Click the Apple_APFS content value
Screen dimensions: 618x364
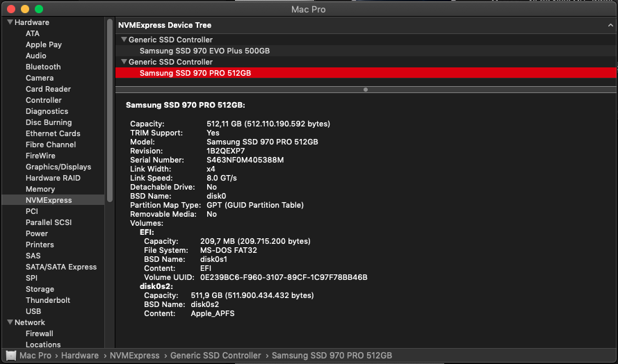213,313
